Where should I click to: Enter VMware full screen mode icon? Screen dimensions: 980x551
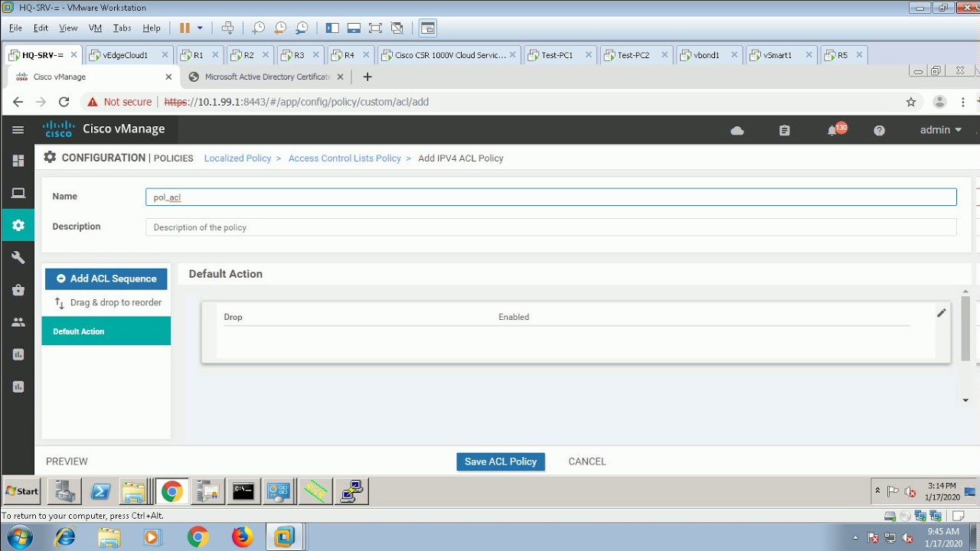375,28
